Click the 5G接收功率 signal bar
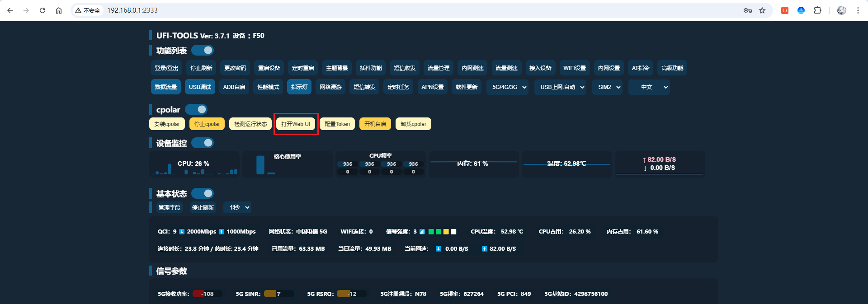This screenshot has width=868, height=304. (207, 294)
